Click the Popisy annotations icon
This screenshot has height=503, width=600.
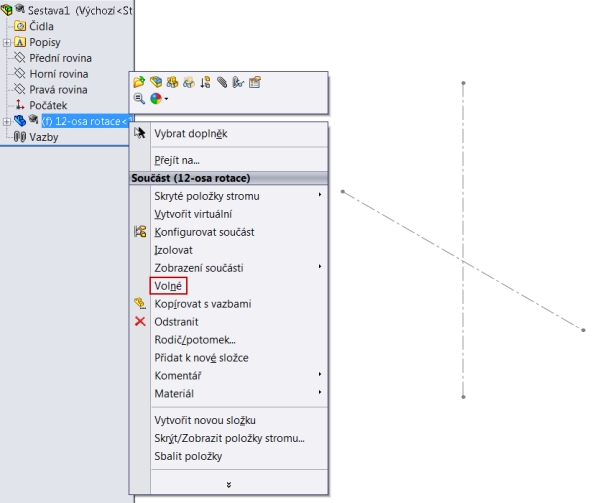point(20,42)
